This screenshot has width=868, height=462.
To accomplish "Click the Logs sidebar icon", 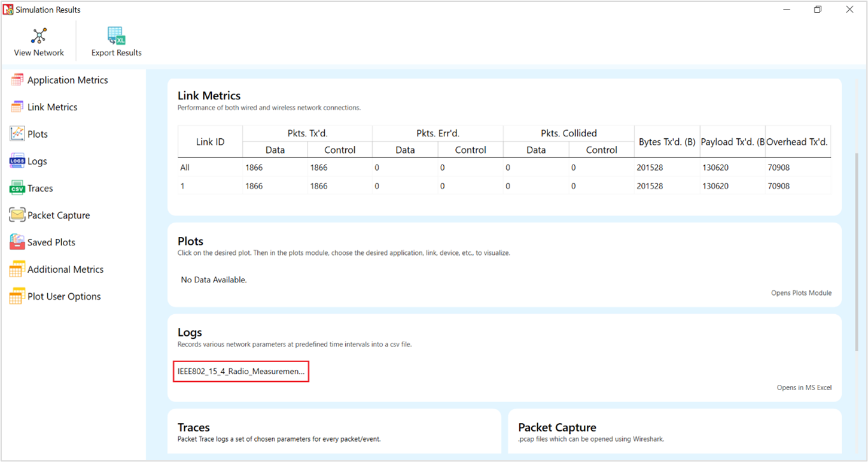I will [x=17, y=161].
